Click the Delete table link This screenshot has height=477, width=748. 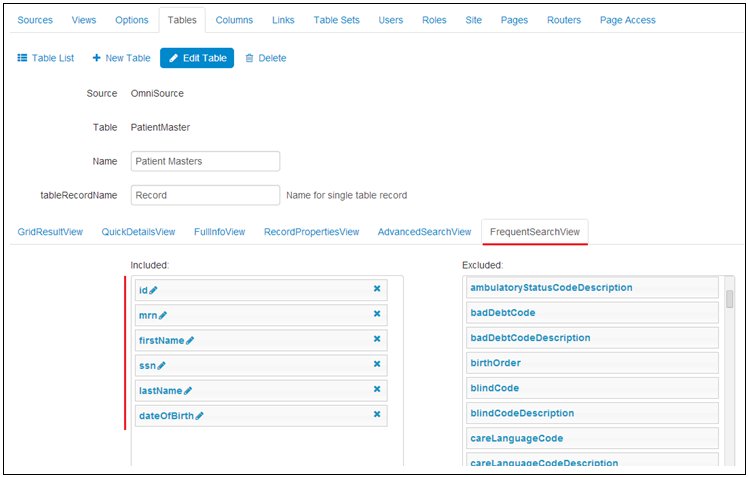tap(266, 58)
